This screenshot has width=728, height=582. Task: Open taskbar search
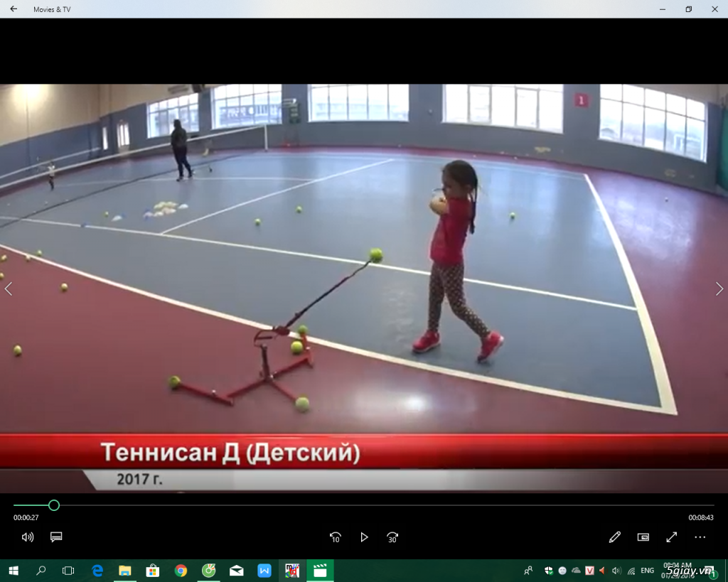tap(41, 571)
